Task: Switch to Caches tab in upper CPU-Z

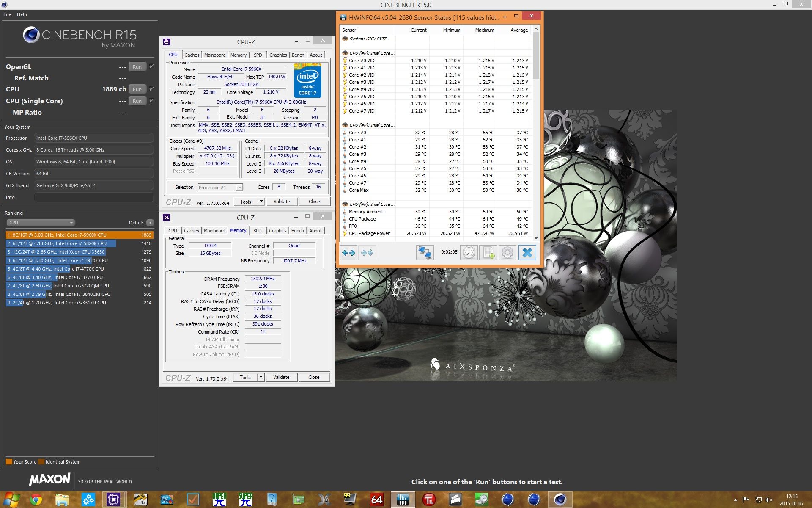Action: coord(192,55)
